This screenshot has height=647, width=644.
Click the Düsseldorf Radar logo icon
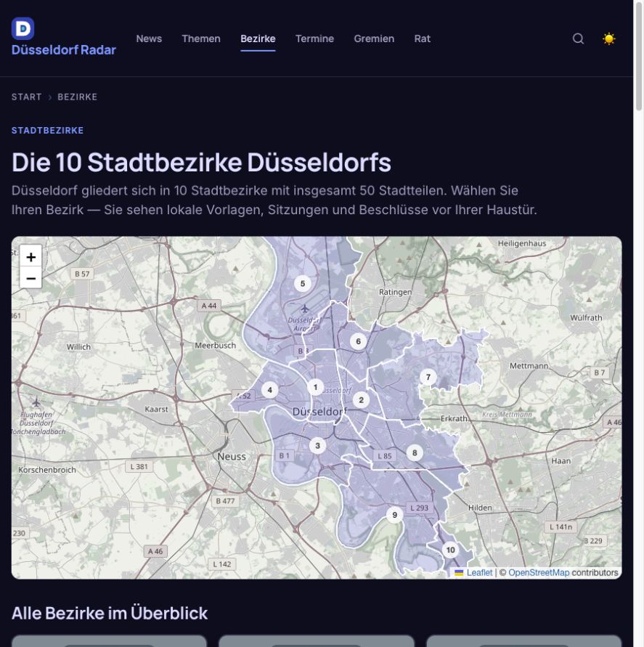[23, 28]
